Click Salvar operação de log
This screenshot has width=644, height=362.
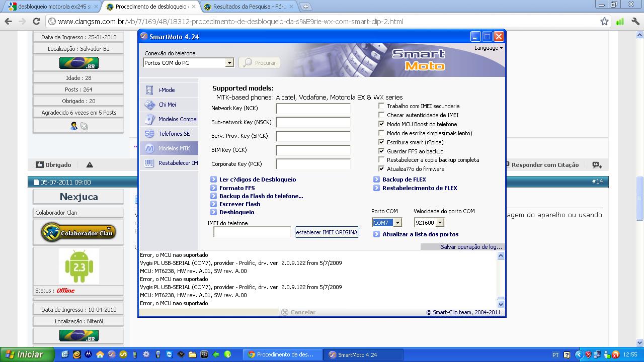[471, 247]
